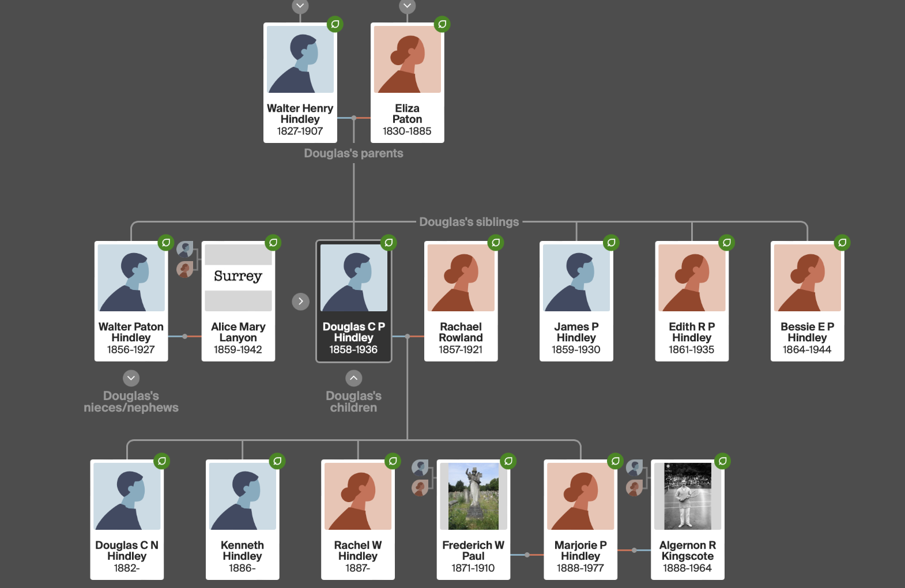Expand Douglas's nieces/nephews under Walter Paton Hindley
Screen dimensions: 905x588
coord(131,378)
